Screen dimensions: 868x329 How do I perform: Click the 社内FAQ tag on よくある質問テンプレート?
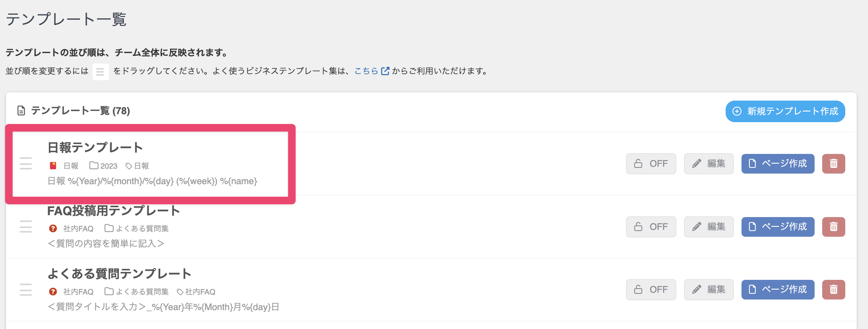click(196, 292)
